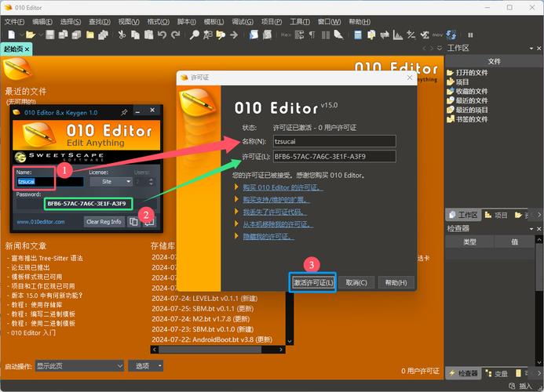Screen dimensions: 544x392
Task: Open 购买 010 Editor 的许可证 link
Action: point(283,187)
